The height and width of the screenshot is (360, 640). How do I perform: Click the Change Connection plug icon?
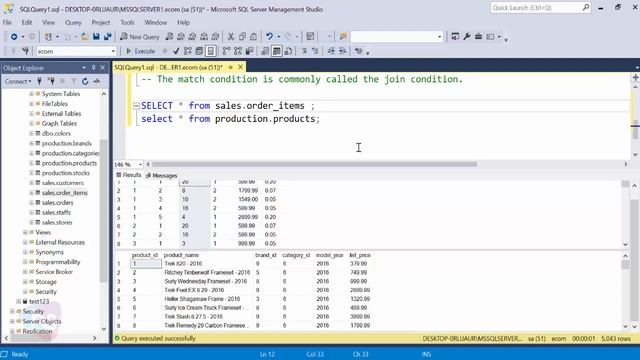[x=25, y=51]
